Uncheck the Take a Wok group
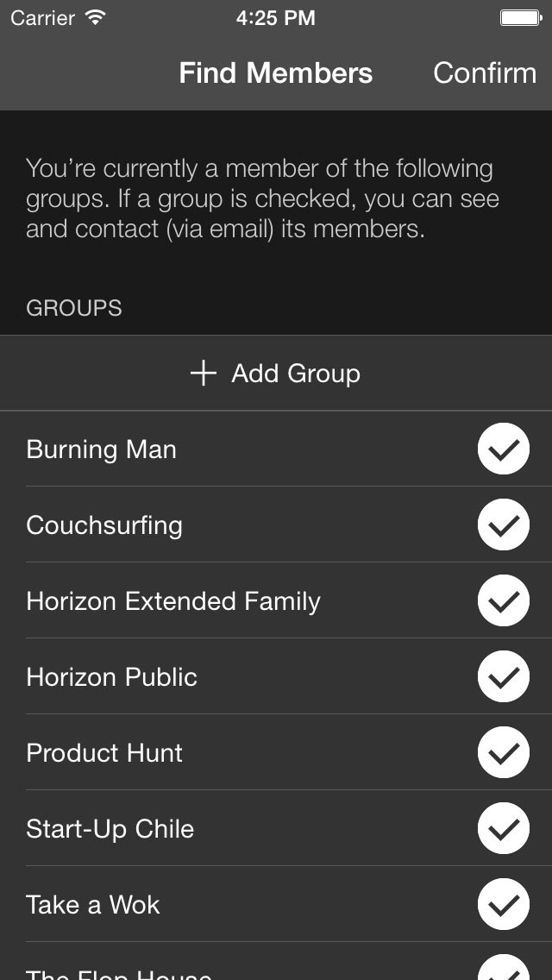Viewport: 552px width, 980px height. pos(503,904)
